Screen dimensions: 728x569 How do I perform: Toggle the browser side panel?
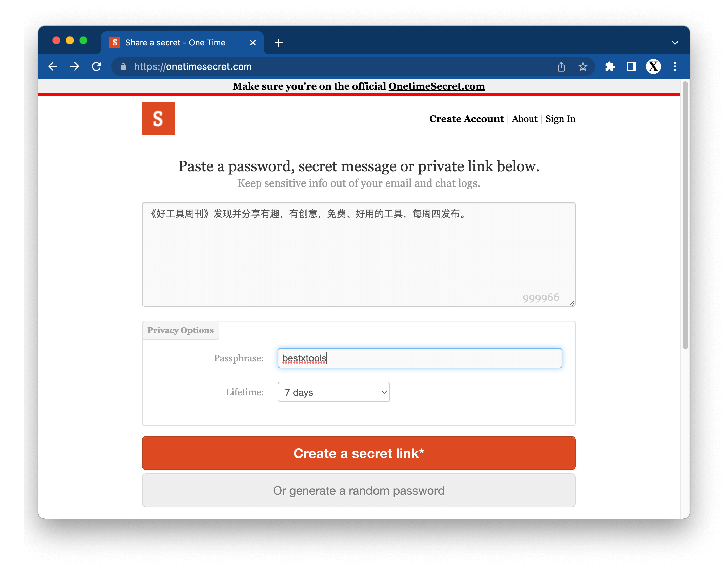click(631, 67)
